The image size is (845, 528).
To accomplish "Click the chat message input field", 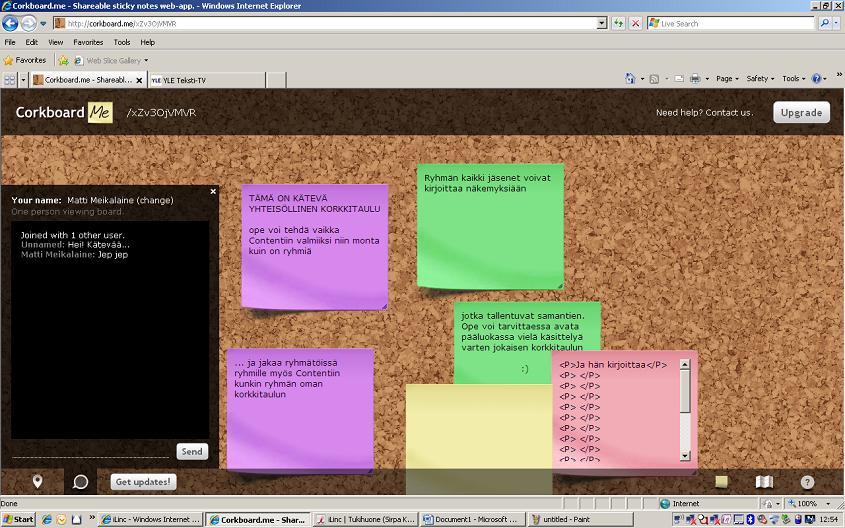I will (92, 451).
